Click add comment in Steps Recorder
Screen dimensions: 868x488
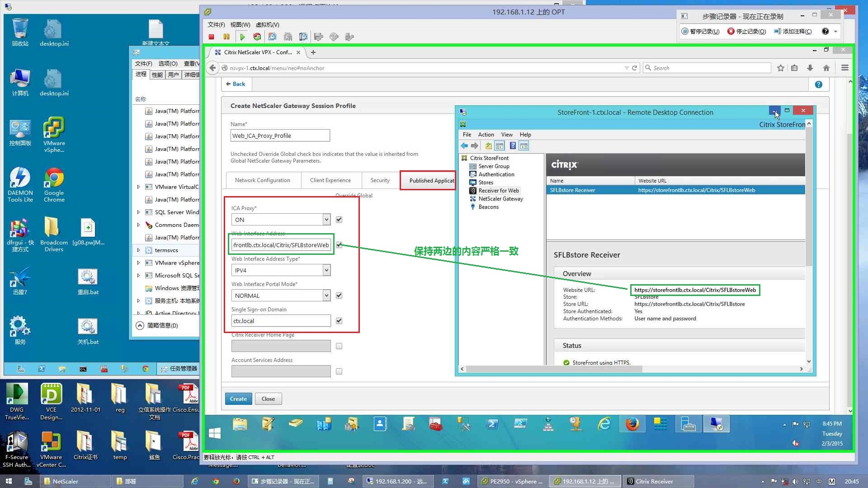(793, 31)
